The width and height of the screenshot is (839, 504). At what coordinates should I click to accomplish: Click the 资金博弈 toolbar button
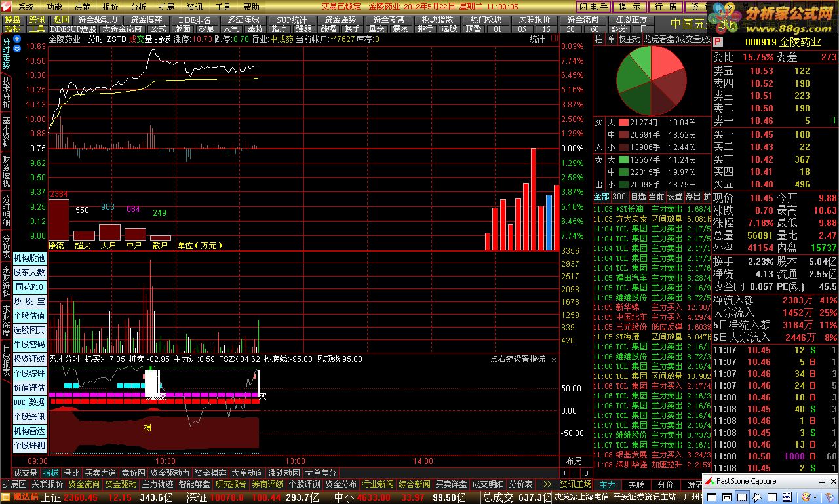click(x=146, y=20)
